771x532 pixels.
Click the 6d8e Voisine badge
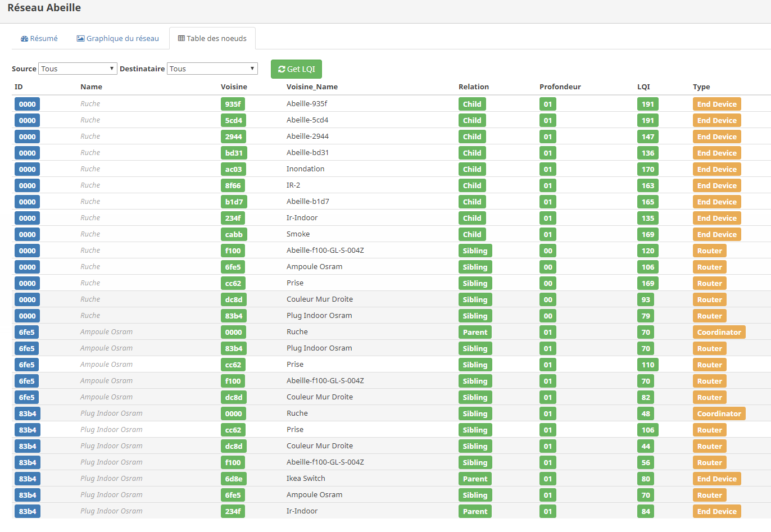pos(234,479)
